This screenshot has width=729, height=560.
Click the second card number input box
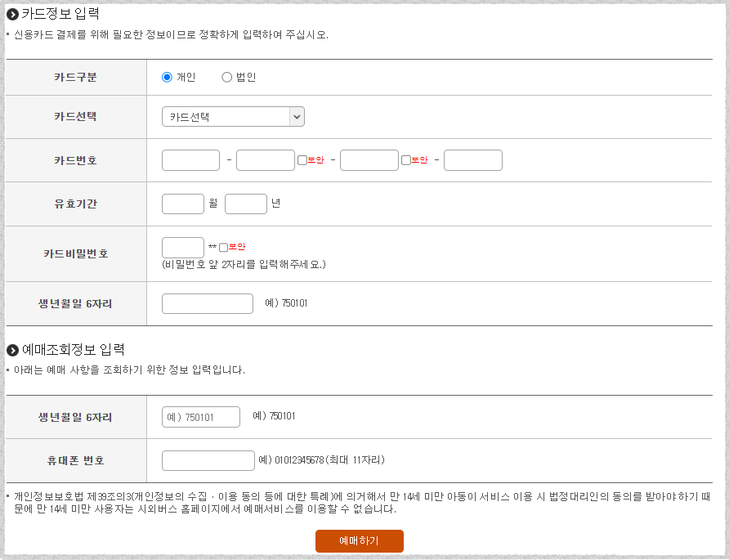pyautogui.click(x=266, y=160)
